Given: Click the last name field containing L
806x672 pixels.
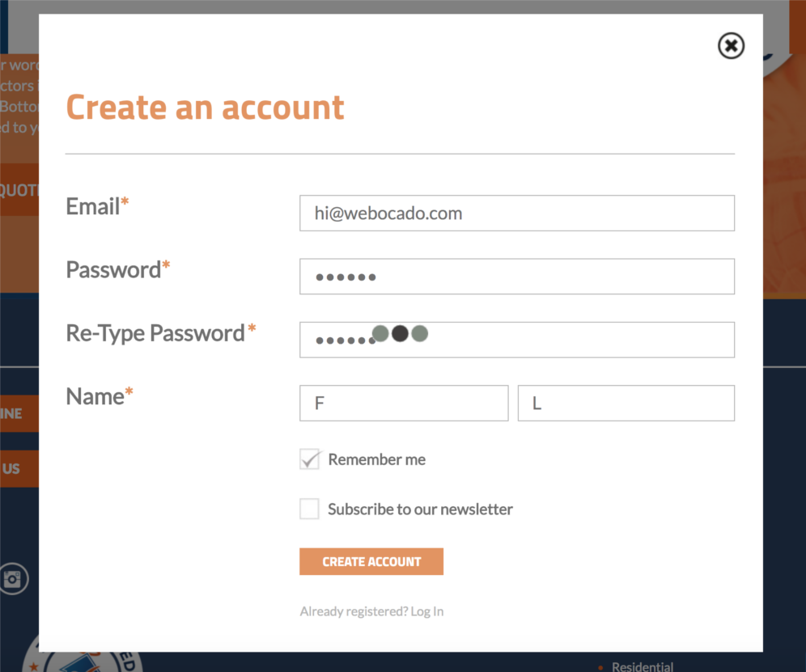Looking at the screenshot, I should 626,403.
